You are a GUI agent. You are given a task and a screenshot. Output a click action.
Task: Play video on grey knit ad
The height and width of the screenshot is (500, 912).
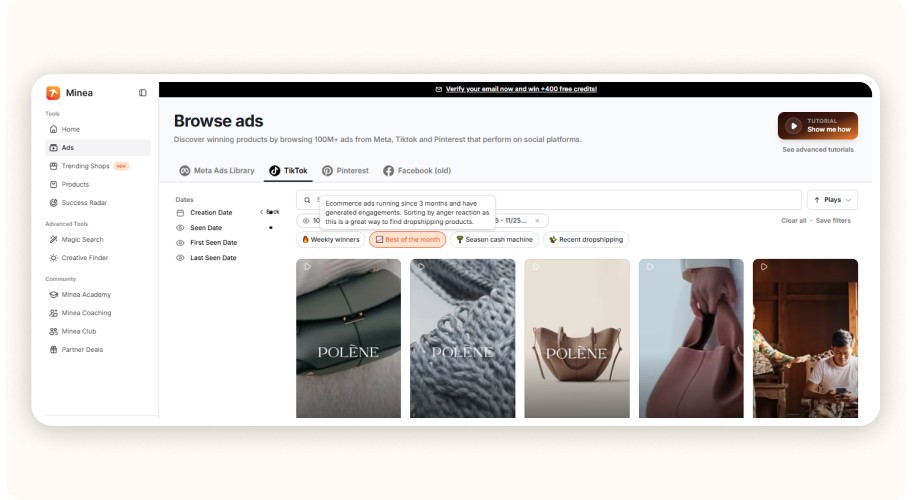pyautogui.click(x=421, y=267)
